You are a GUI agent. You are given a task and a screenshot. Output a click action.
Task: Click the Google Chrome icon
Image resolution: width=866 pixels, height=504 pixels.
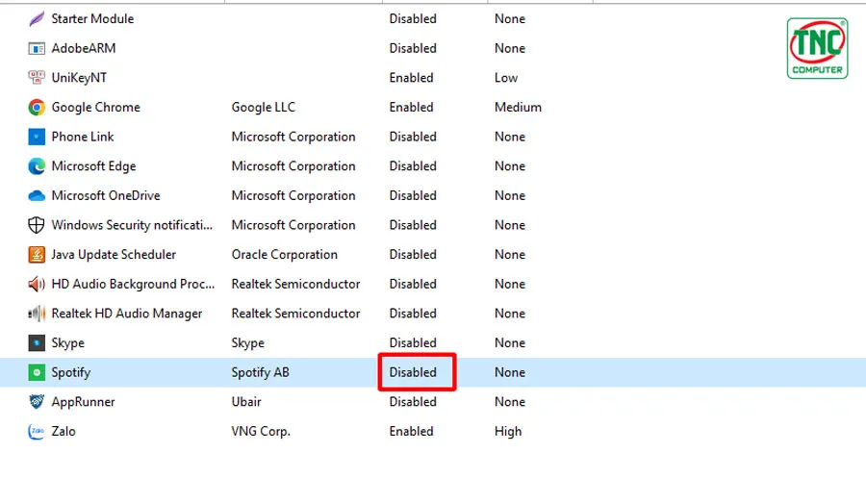click(37, 107)
